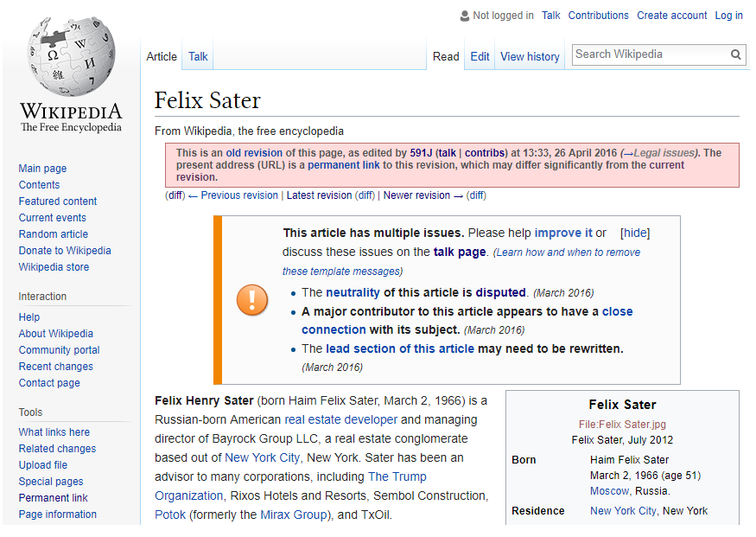Image resolution: width=756 pixels, height=537 pixels.
Task: Open the Previous revision link
Action: coord(239,195)
